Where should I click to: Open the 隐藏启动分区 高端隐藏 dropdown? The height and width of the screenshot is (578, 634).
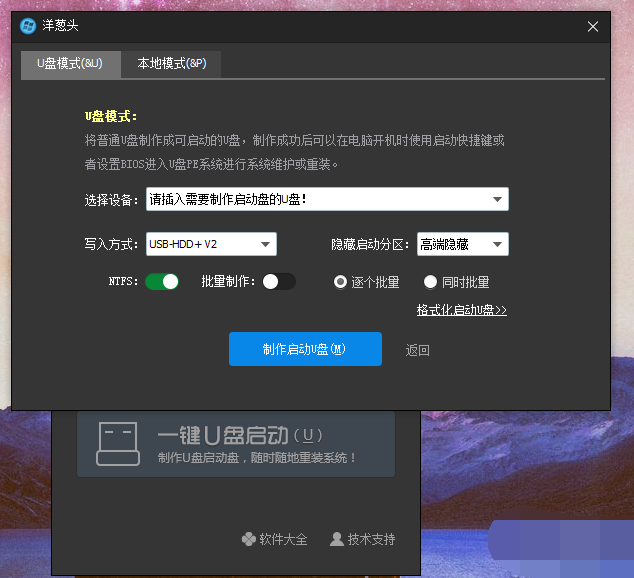(x=463, y=244)
